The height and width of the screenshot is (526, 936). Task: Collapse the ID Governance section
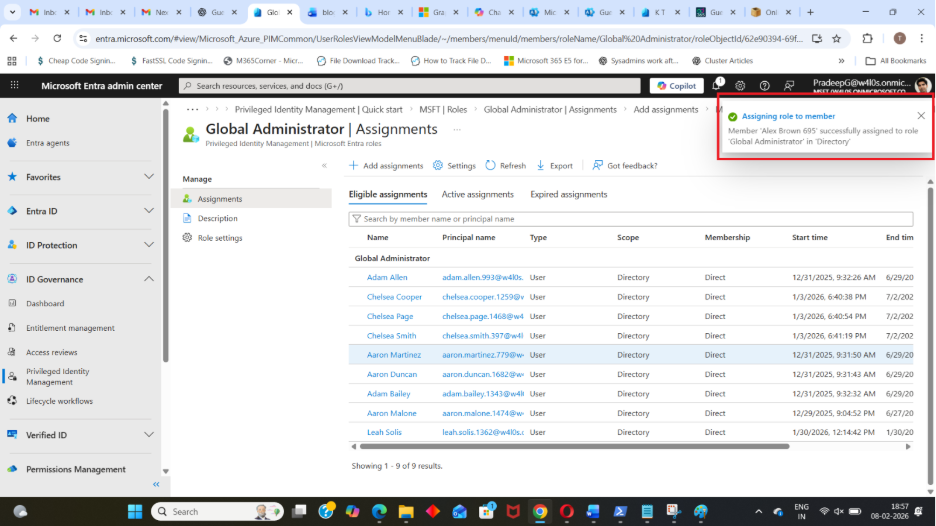(149, 279)
